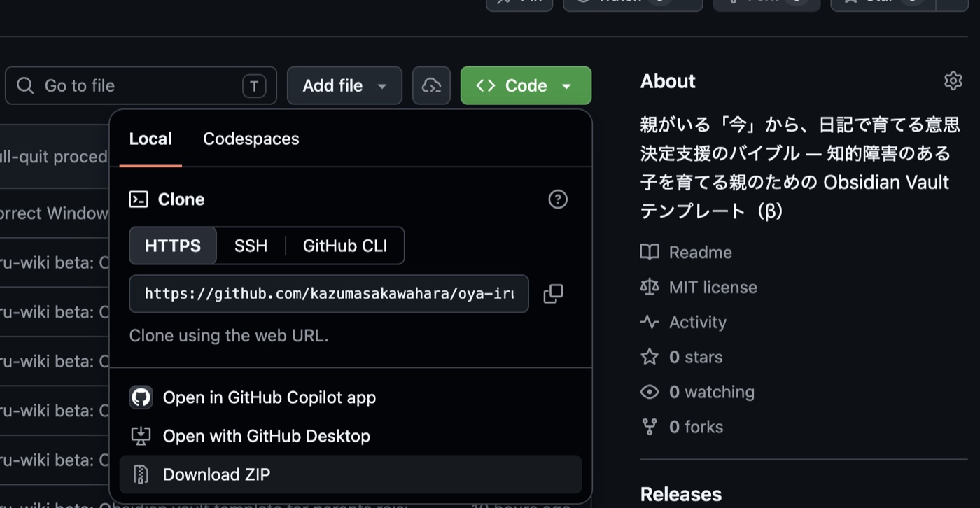Open the Readme link

click(x=700, y=252)
